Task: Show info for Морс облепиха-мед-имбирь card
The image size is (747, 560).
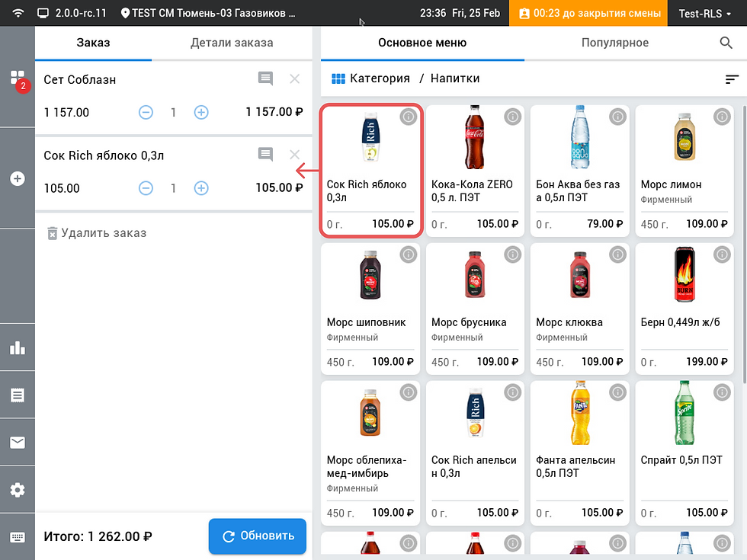Action: 409,392
